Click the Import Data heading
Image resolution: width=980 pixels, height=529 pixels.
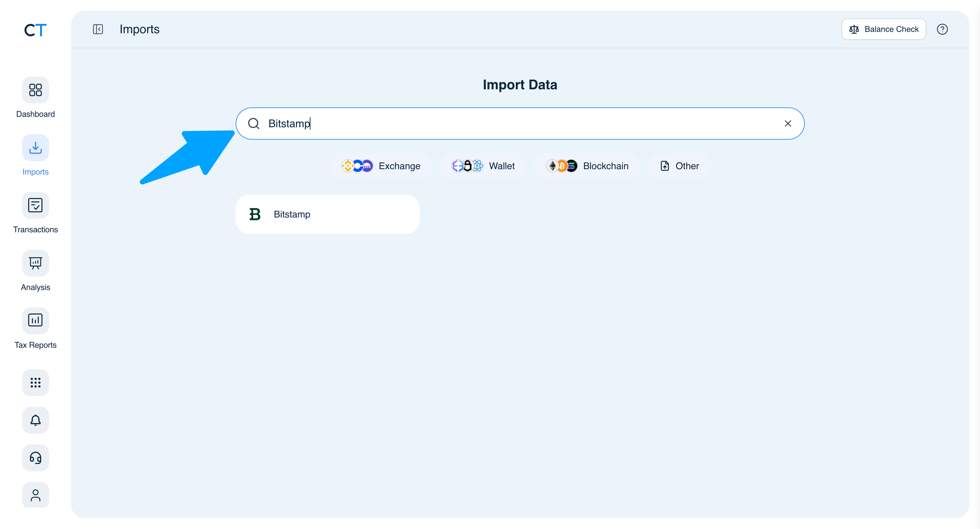click(520, 85)
